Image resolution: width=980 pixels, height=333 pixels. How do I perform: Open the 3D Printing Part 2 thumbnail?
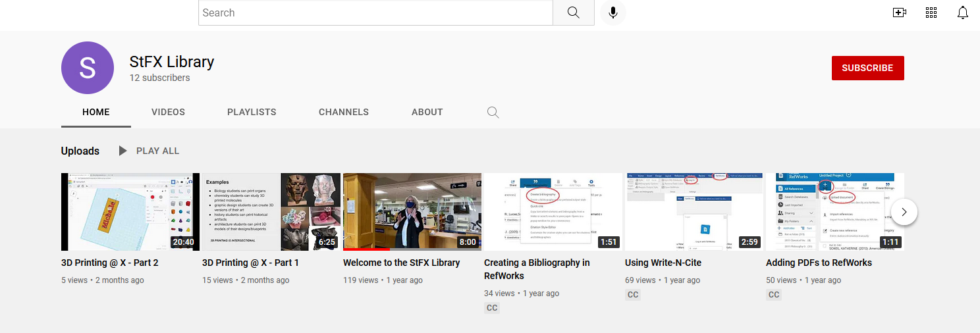coord(130,212)
